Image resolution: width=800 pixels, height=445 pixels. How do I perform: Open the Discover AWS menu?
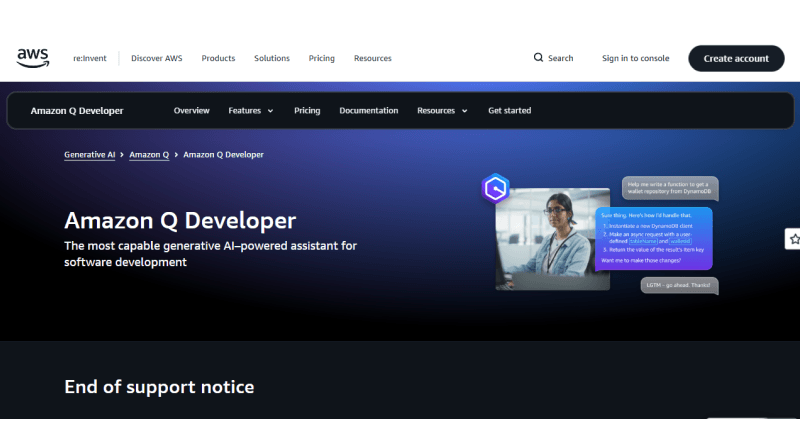(x=157, y=58)
